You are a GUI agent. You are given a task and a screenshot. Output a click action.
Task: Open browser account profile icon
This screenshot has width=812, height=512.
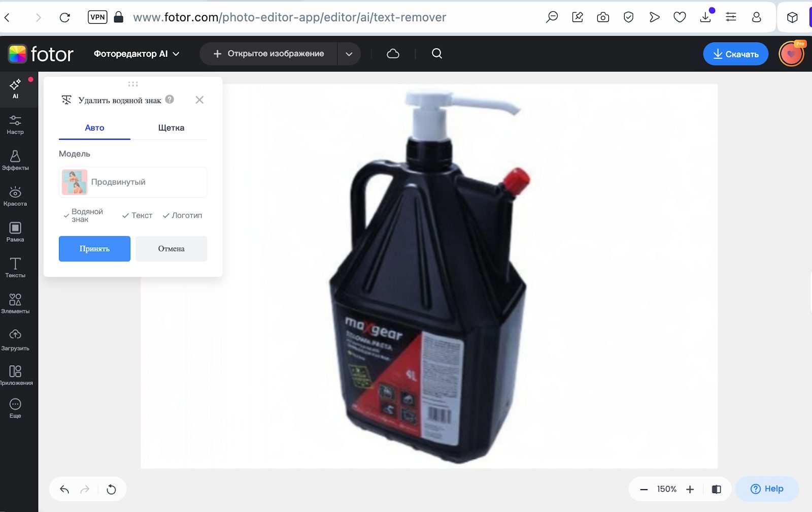756,17
